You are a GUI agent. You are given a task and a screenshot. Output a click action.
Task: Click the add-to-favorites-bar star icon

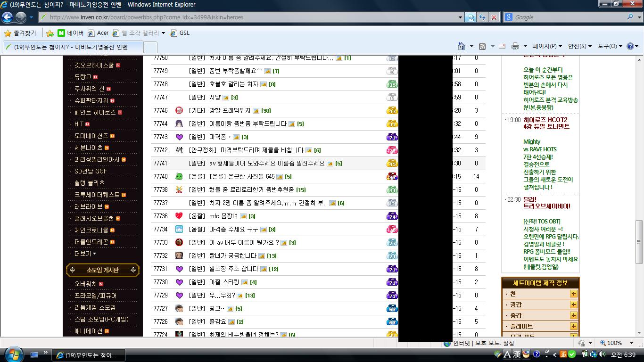click(50, 33)
